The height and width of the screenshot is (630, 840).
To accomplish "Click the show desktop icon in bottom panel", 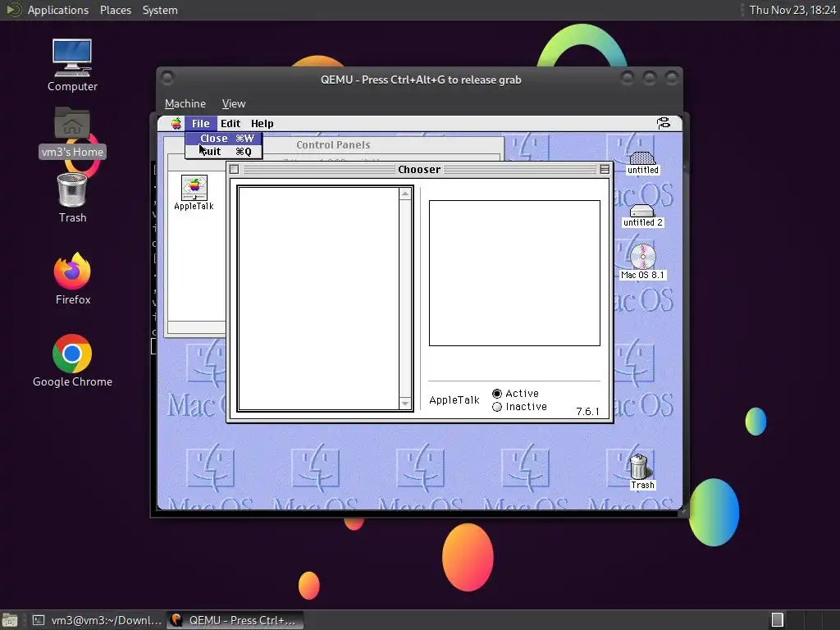I will point(10,620).
